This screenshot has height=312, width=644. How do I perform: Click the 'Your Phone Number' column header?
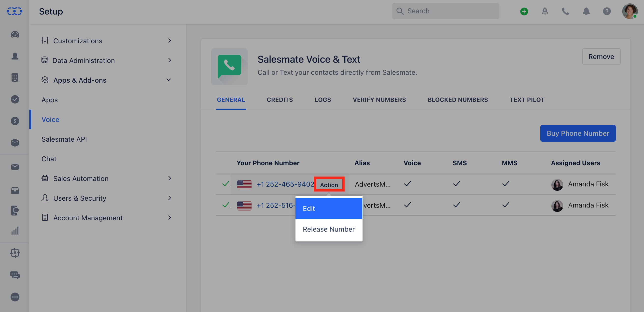[x=268, y=163]
